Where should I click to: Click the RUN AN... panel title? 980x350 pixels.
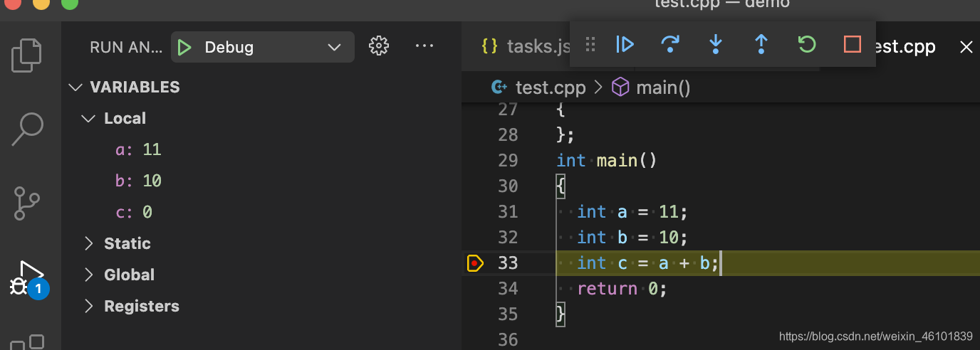[x=126, y=48]
